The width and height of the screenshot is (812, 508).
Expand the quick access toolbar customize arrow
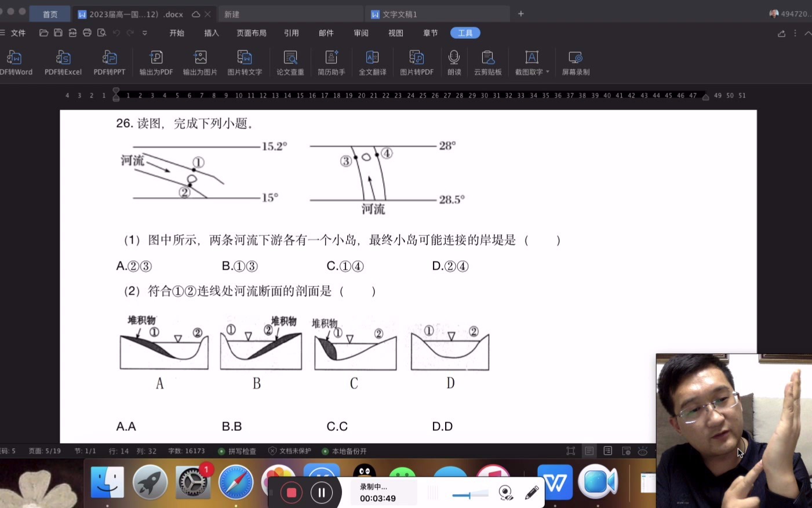(x=145, y=33)
